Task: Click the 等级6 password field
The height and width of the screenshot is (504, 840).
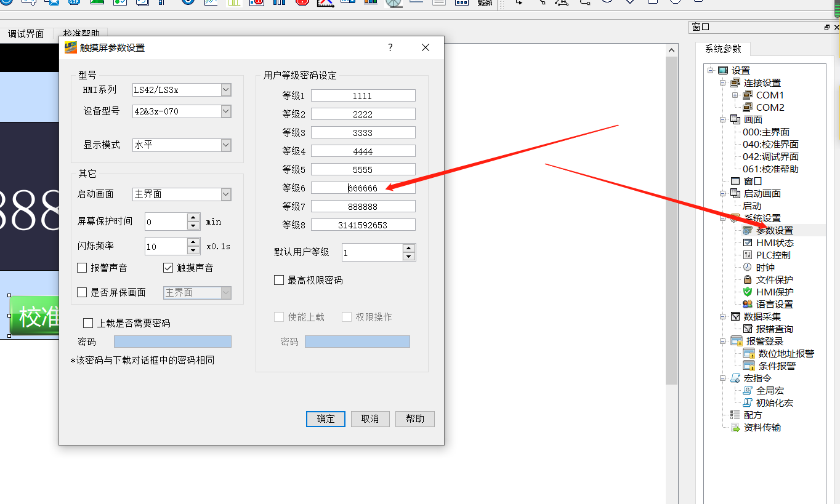Action: point(363,188)
